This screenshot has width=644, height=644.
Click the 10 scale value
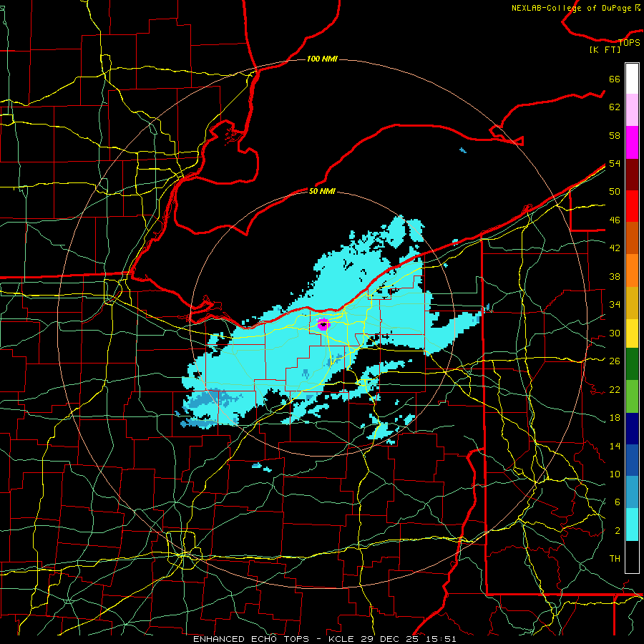[615, 474]
